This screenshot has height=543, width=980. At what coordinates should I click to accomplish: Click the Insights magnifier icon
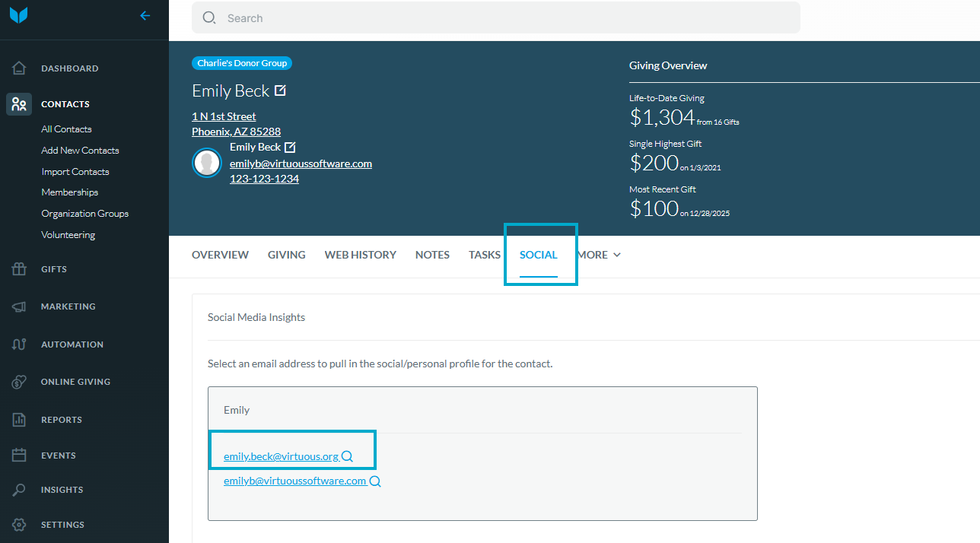pyautogui.click(x=19, y=490)
